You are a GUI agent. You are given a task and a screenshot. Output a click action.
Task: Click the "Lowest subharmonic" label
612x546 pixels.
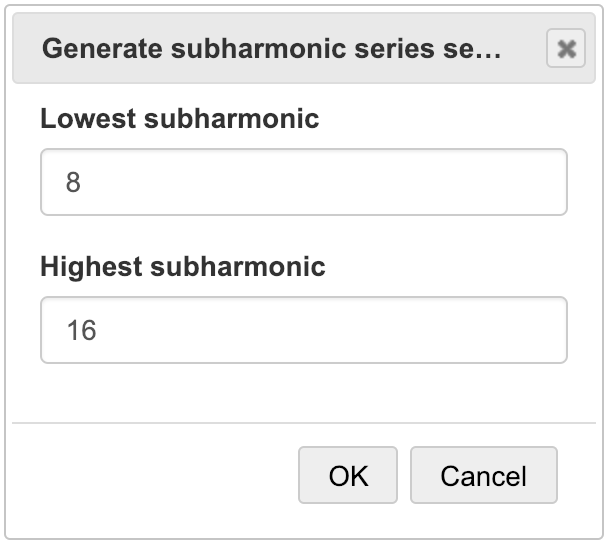point(179,119)
